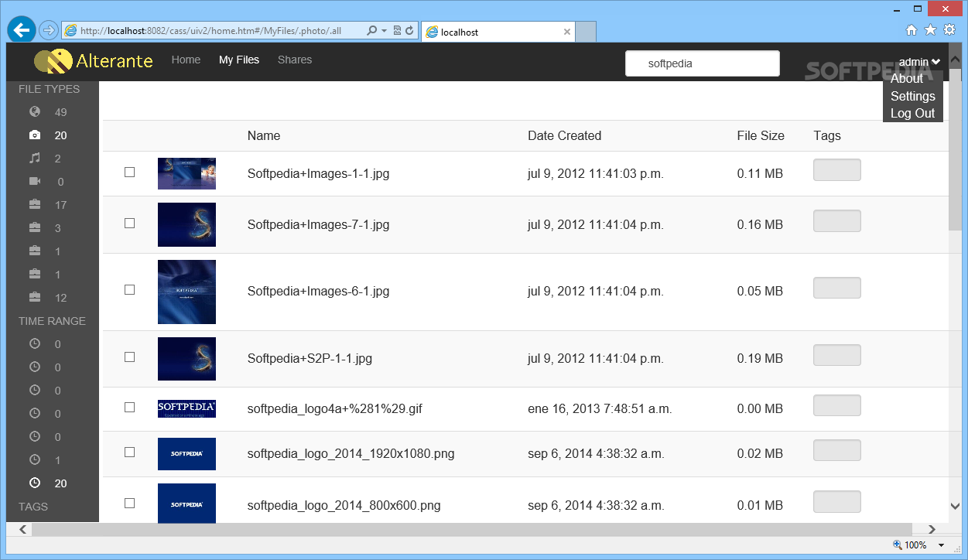The width and height of the screenshot is (968, 560).
Task: Open the Softpedia+Images-6-1.jpg thumbnail
Action: tap(186, 292)
